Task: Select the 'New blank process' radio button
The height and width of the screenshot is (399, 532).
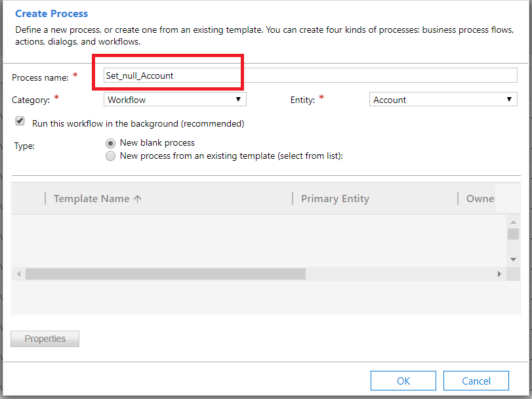Action: [x=110, y=143]
